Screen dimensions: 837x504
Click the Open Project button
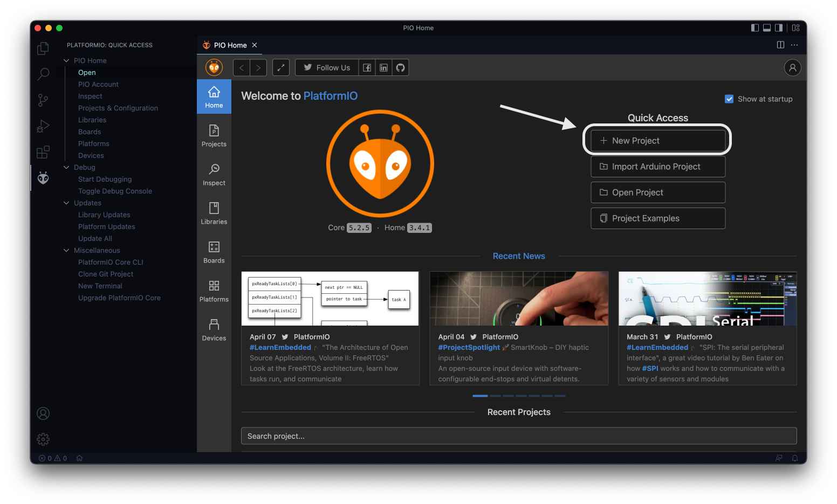658,192
